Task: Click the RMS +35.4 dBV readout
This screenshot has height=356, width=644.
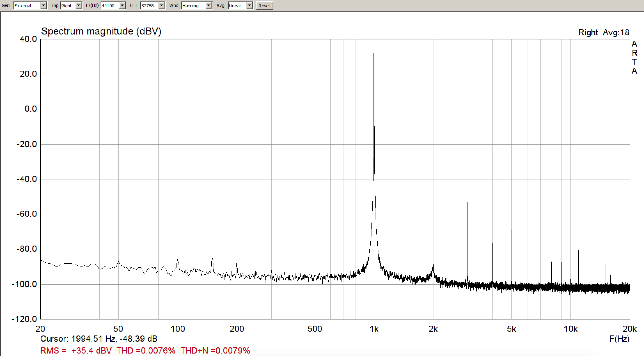Action: click(76, 350)
